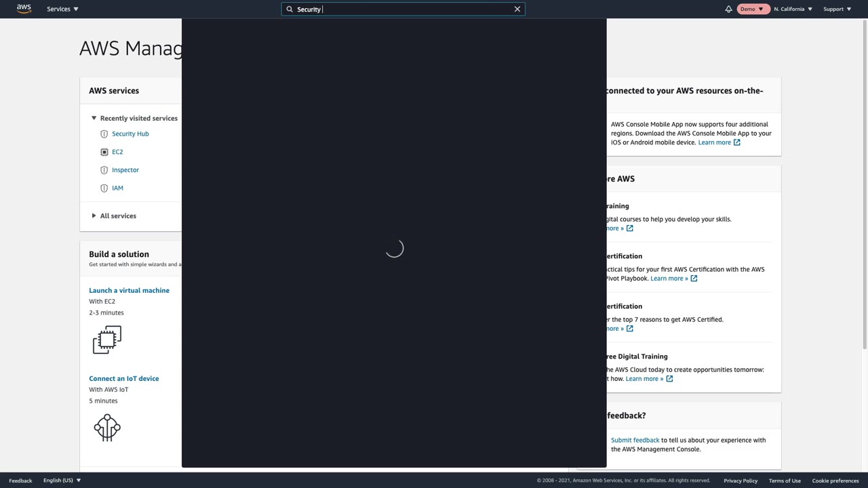Click external link icon under AWS Certified reasons
Image resolution: width=868 pixels, height=488 pixels.
click(630, 329)
